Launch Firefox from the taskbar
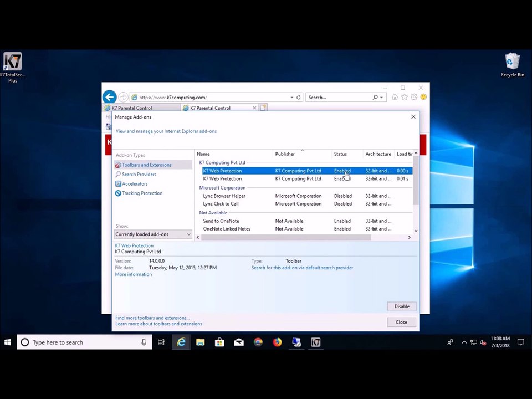 tap(277, 342)
